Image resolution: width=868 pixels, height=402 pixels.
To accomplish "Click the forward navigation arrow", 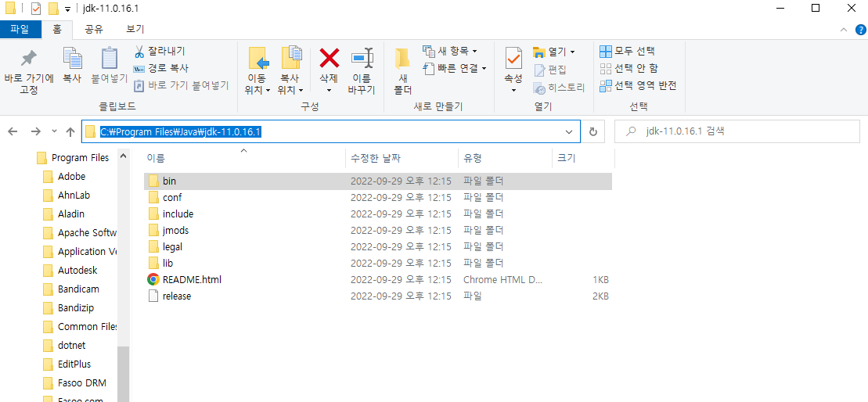I will pyautogui.click(x=35, y=131).
